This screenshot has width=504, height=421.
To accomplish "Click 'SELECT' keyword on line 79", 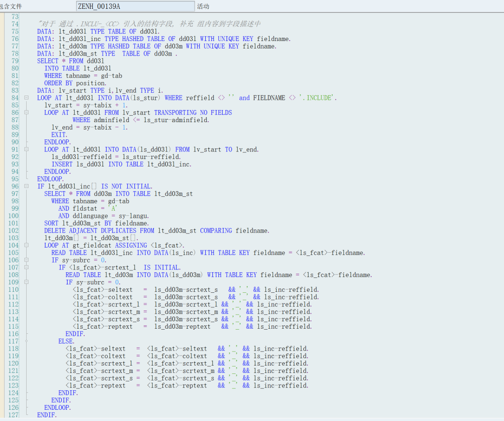I will (x=48, y=61).
